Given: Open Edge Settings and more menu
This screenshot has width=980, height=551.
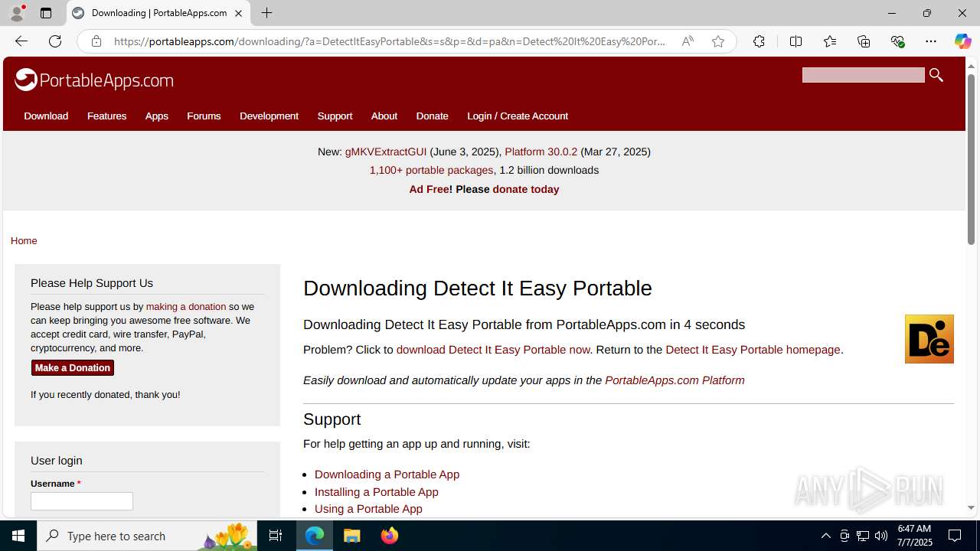Looking at the screenshot, I should click(931, 41).
